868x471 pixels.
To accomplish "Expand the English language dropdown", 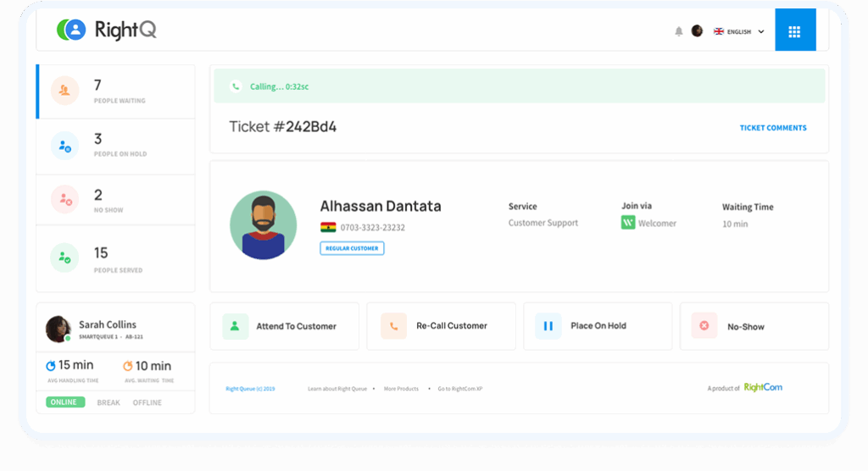I will pos(738,31).
